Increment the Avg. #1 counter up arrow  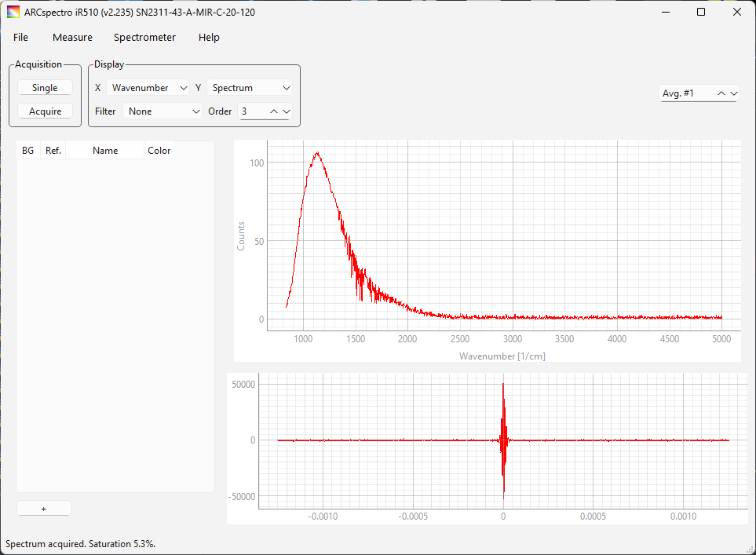(x=721, y=93)
